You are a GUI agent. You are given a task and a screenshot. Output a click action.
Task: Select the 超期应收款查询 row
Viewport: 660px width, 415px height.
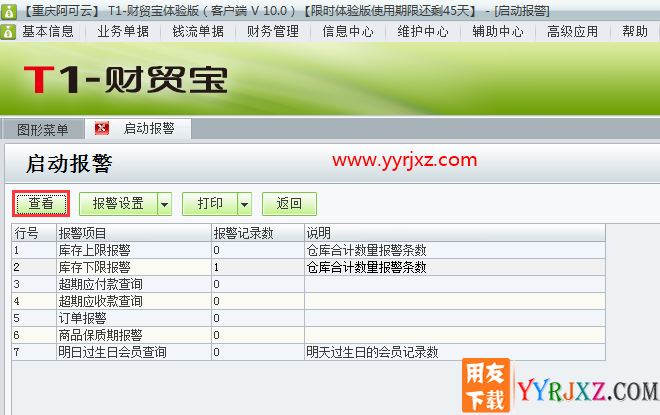(x=309, y=301)
